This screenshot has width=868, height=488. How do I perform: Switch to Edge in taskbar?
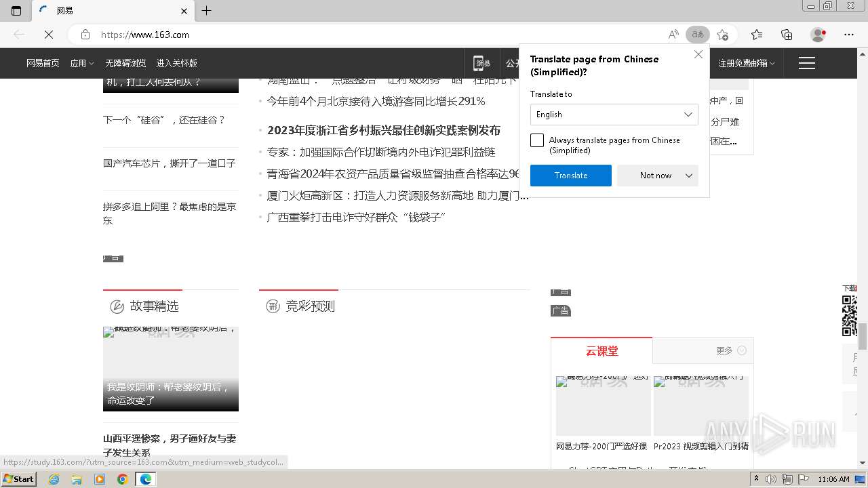pyautogui.click(x=146, y=479)
